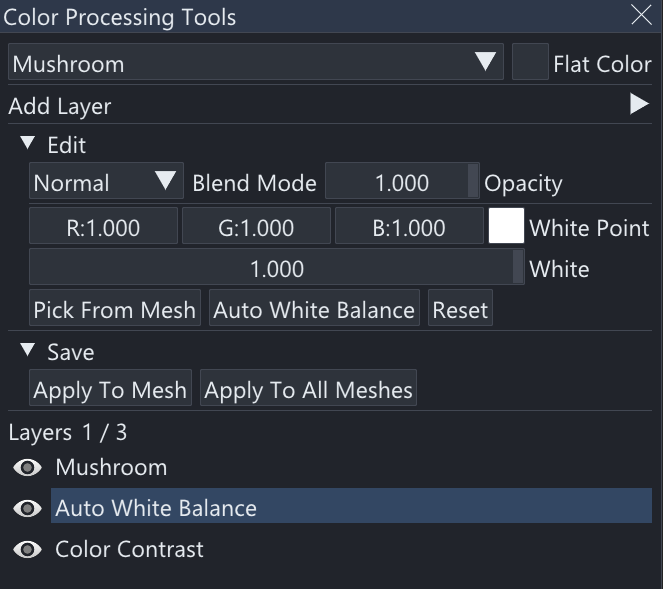The image size is (663, 589).
Task: Click the Pick From Mesh button
Action: pyautogui.click(x=114, y=310)
